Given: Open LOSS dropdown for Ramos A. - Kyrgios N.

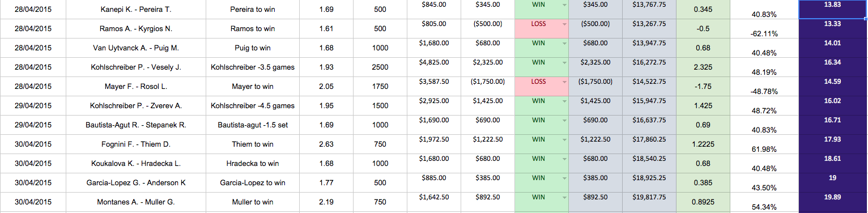Looking at the screenshot, I should [x=564, y=24].
